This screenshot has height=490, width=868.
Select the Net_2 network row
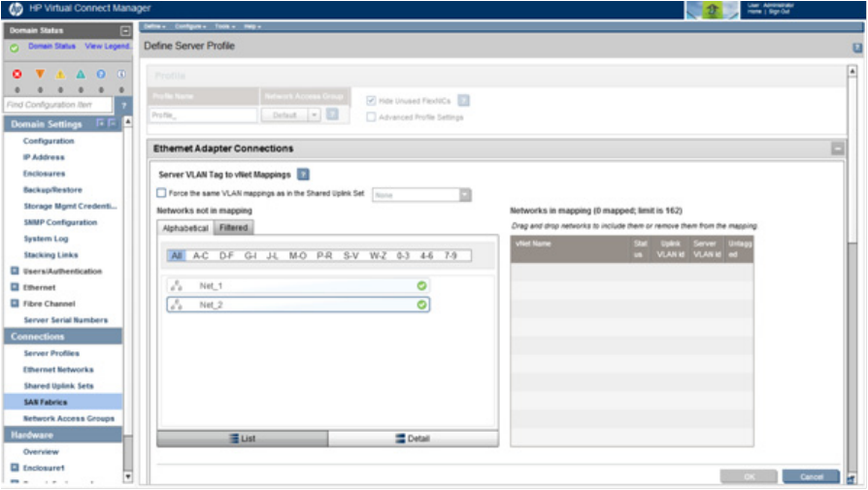(298, 305)
